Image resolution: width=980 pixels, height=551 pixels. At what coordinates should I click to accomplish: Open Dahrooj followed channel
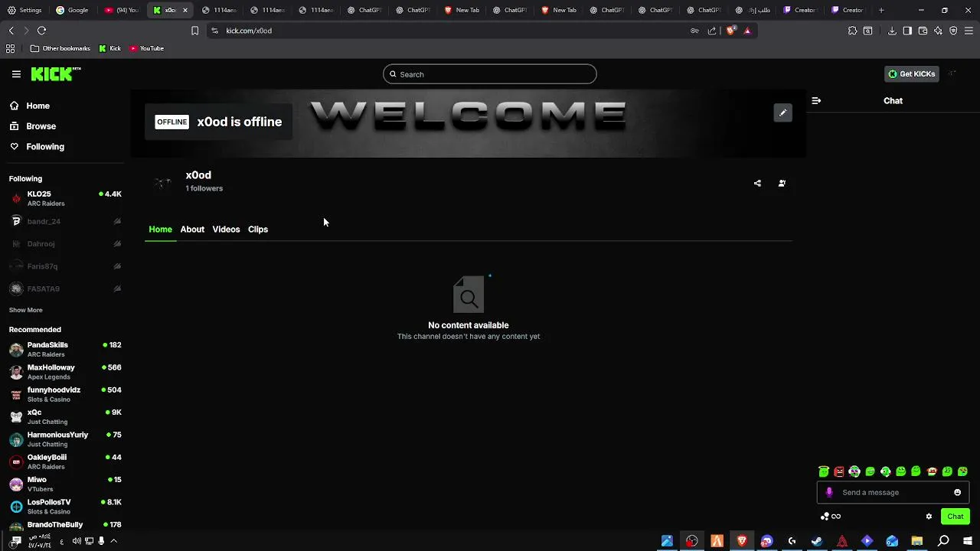pos(65,243)
